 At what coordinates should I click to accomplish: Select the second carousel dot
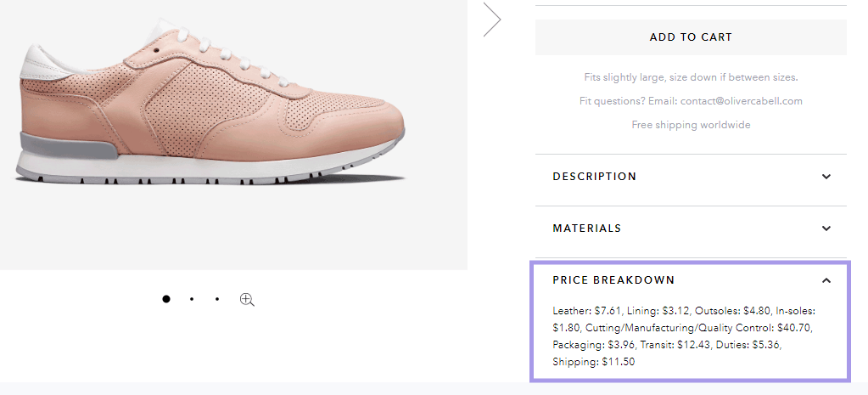pyautogui.click(x=192, y=299)
